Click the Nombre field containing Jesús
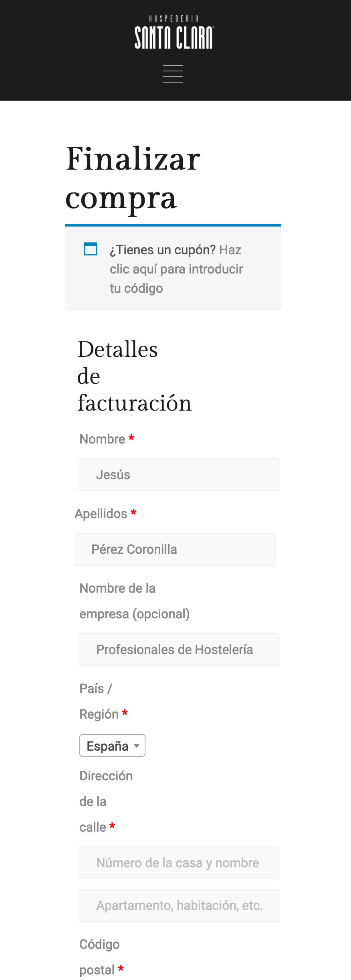351x980 pixels. click(180, 475)
